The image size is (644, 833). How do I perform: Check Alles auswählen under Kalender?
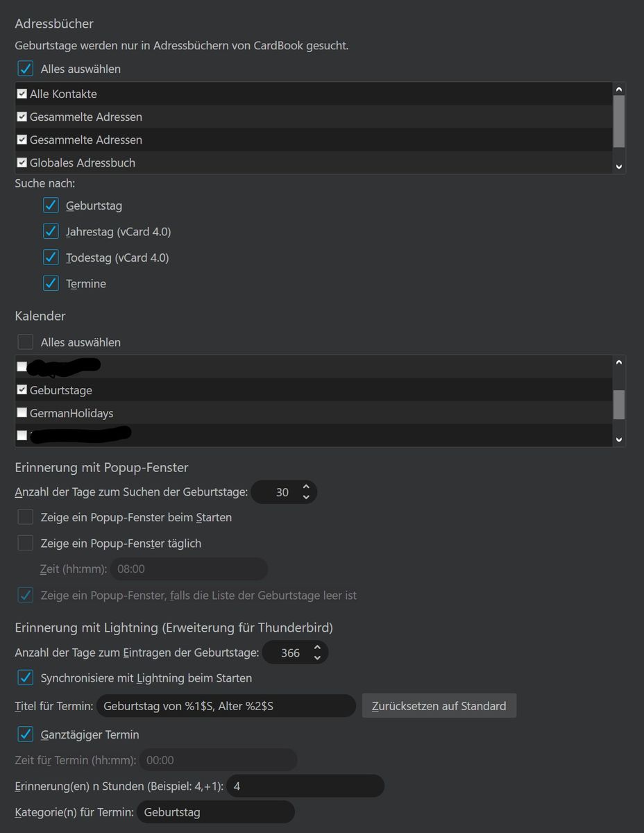click(x=26, y=342)
